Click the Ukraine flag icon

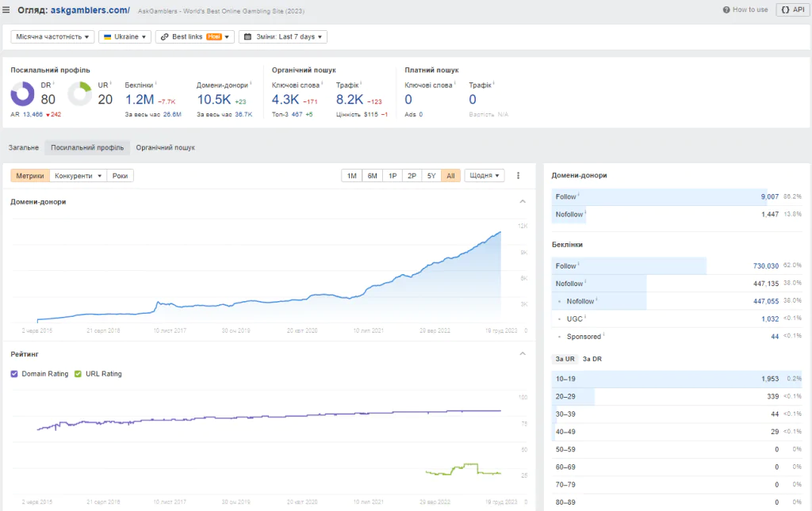point(108,36)
